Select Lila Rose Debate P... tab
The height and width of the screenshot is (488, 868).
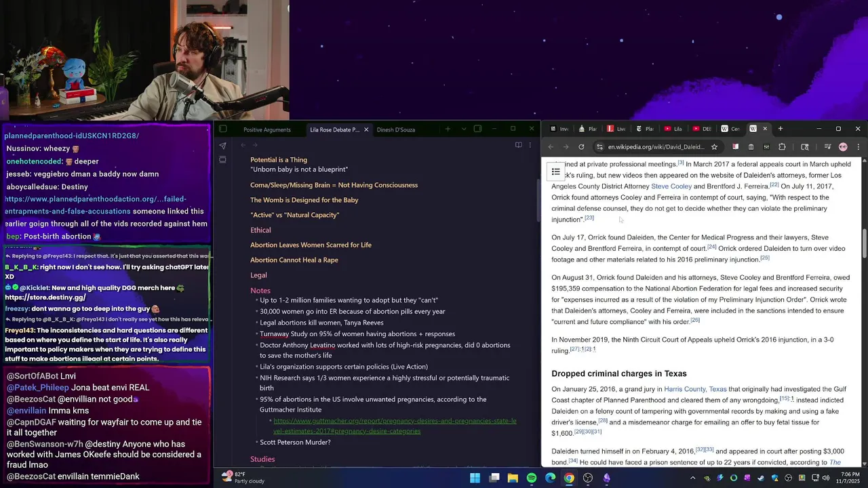click(x=334, y=129)
